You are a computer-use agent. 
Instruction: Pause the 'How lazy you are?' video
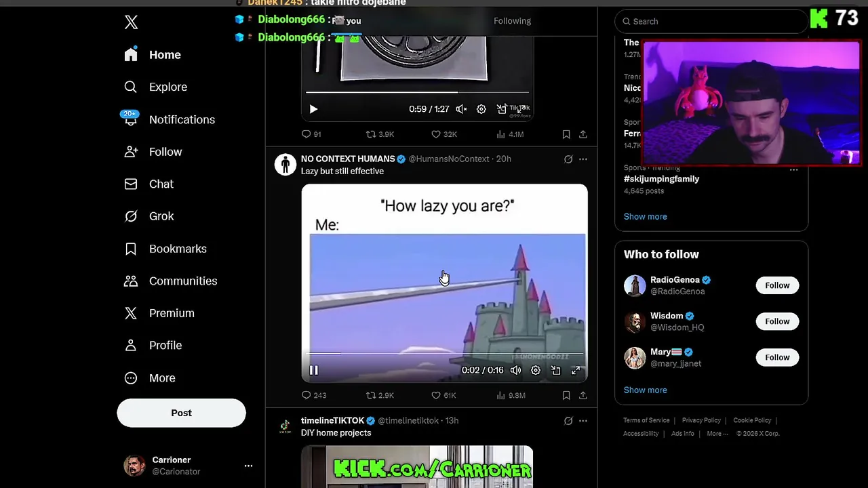(313, 370)
